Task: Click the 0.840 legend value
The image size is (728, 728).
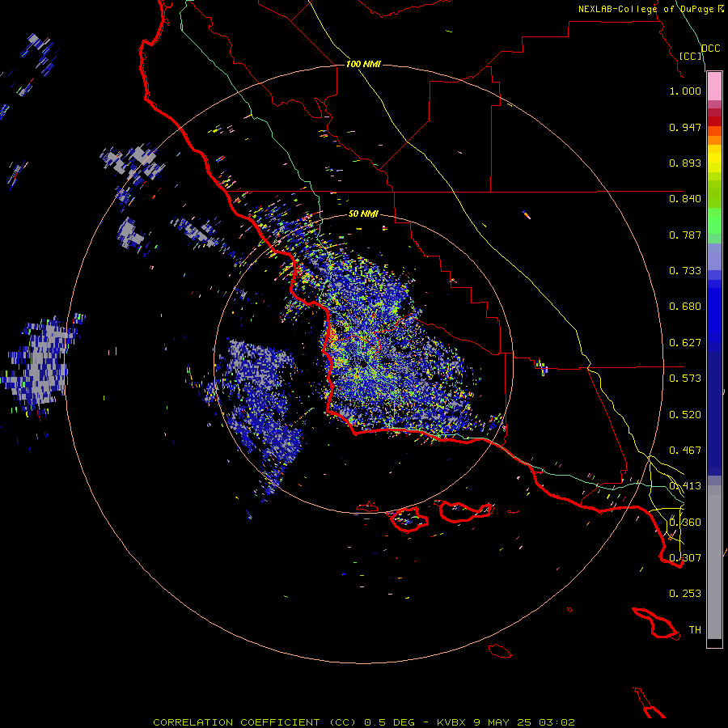Action: [x=685, y=199]
